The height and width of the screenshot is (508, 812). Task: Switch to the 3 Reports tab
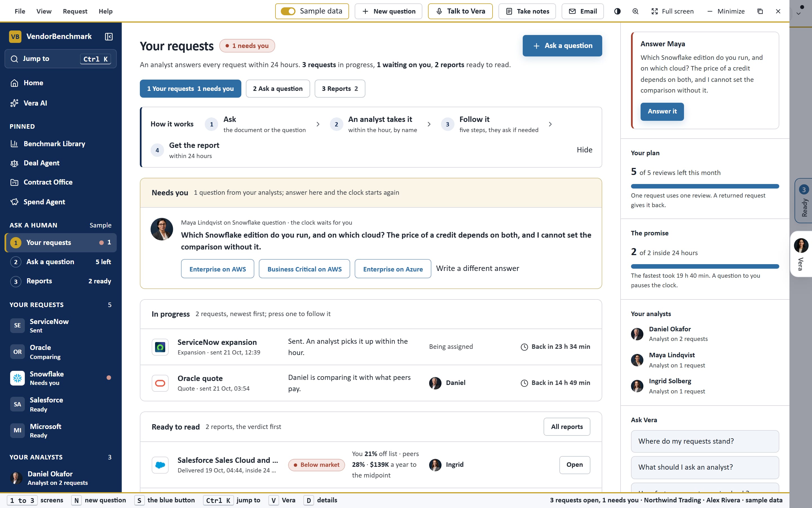[339, 89]
